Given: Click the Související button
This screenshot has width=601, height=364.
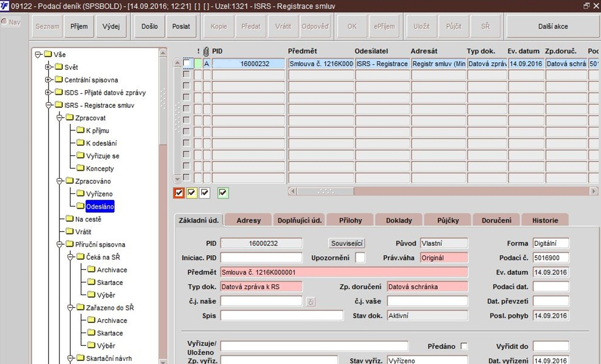Looking at the screenshot, I should 347,243.
